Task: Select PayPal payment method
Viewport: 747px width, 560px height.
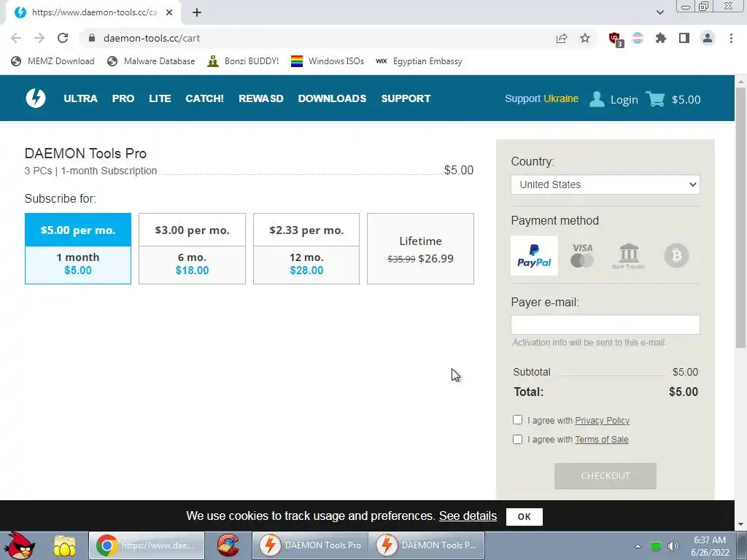Action: click(534, 256)
